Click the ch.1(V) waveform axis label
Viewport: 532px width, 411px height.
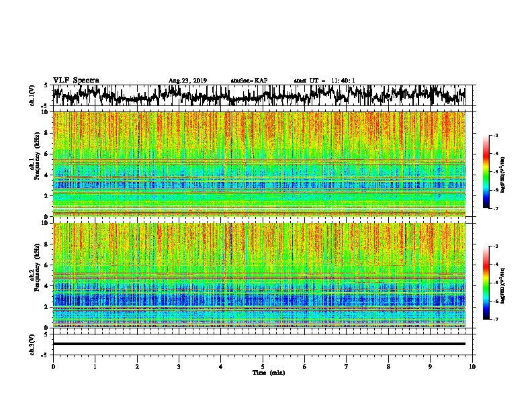coord(32,95)
